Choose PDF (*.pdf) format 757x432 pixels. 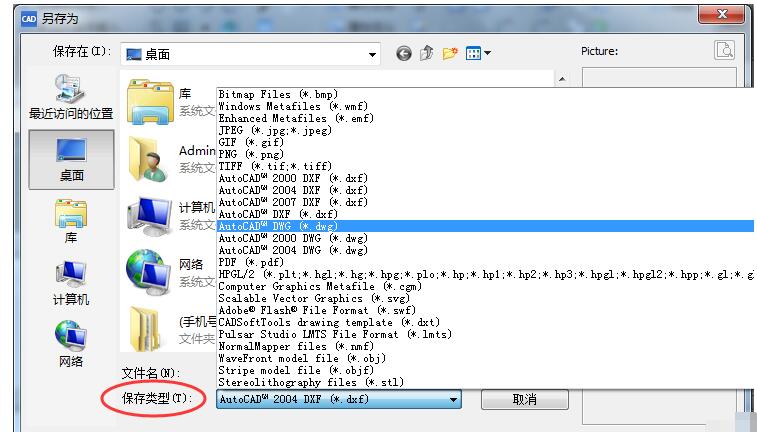[485, 262]
